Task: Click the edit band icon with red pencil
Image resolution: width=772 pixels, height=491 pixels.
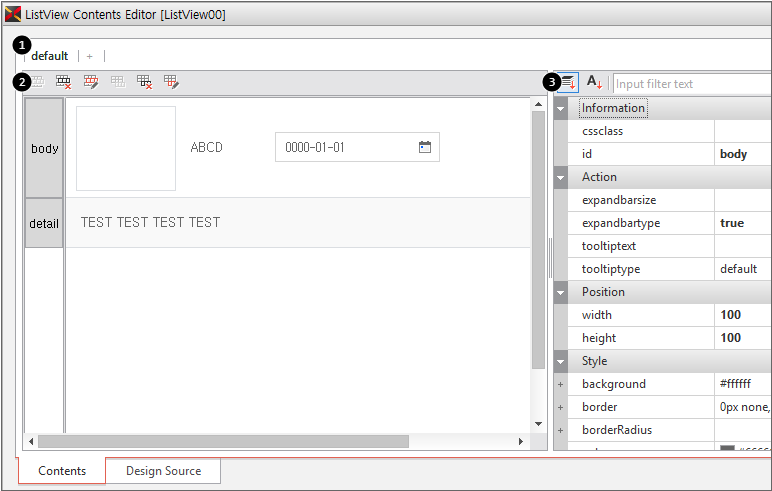Action: tap(91, 83)
